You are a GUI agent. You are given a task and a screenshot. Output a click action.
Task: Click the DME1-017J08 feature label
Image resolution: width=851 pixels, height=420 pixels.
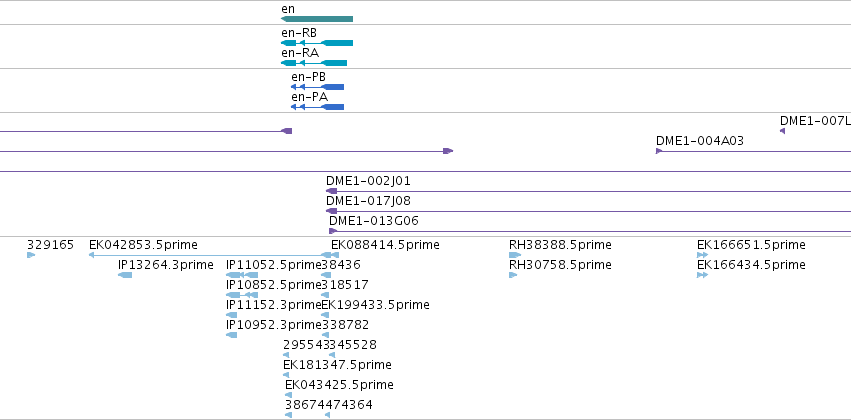(x=368, y=201)
